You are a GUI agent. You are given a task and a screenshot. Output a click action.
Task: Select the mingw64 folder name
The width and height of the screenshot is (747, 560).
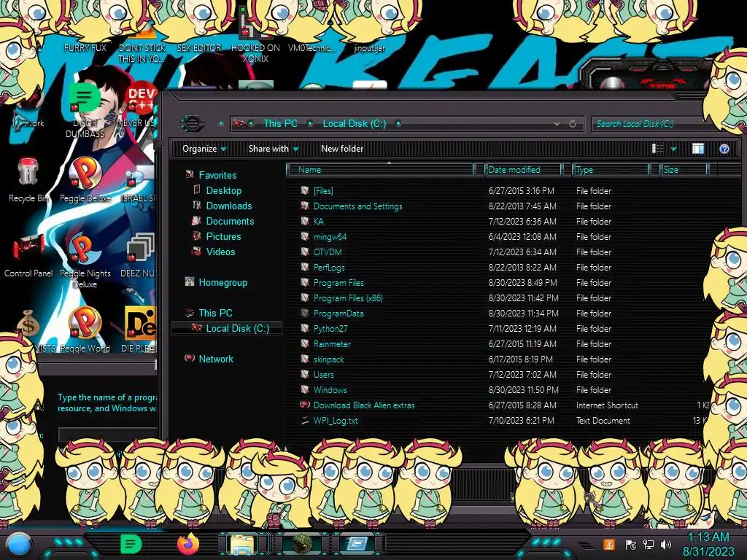pos(330,237)
